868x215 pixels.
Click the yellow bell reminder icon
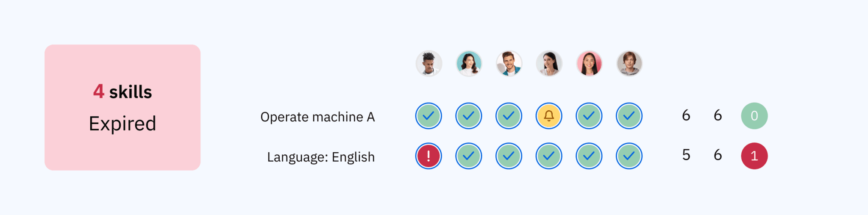click(x=549, y=116)
